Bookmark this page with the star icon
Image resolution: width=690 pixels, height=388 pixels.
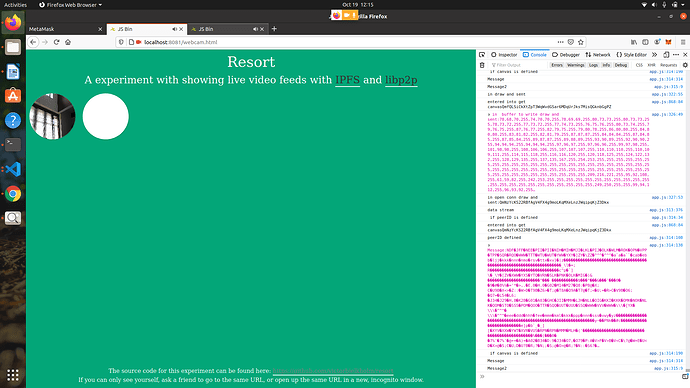(x=581, y=42)
